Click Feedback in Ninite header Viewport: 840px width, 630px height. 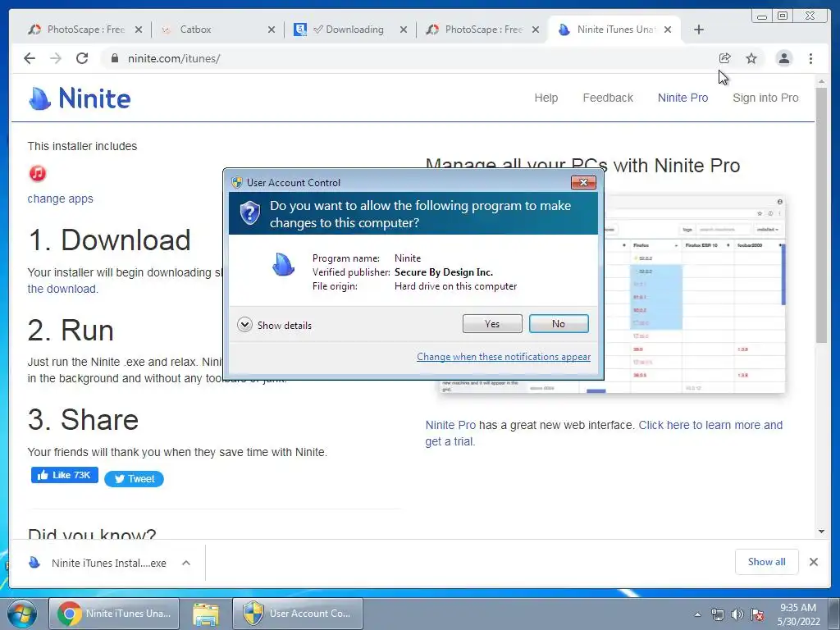pyautogui.click(x=608, y=98)
